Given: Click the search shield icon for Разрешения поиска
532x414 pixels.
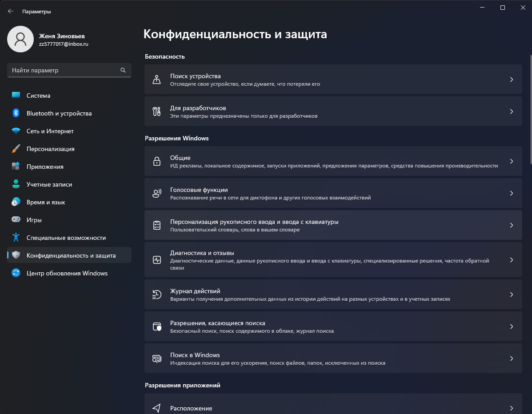Looking at the screenshot, I should 157,326.
